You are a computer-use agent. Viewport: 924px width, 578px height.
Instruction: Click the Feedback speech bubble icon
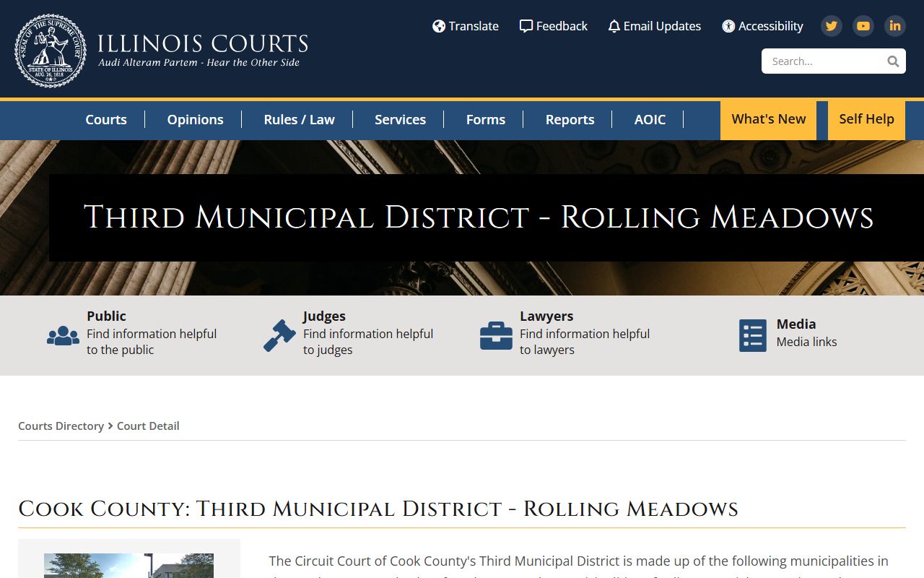(x=526, y=26)
